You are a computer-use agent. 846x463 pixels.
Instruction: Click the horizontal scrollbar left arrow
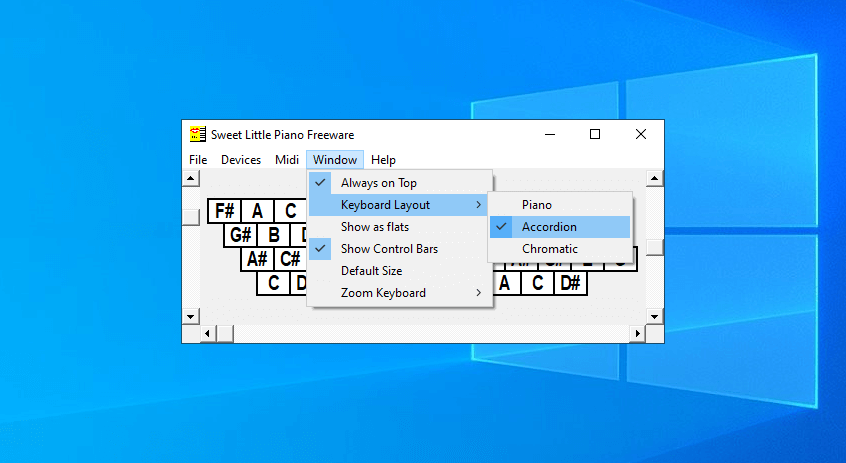[x=208, y=333]
